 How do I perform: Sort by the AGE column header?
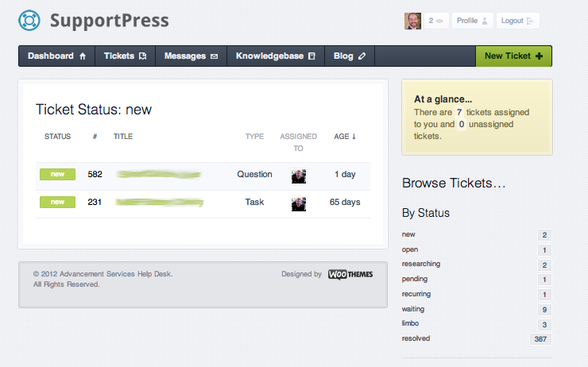pos(345,137)
